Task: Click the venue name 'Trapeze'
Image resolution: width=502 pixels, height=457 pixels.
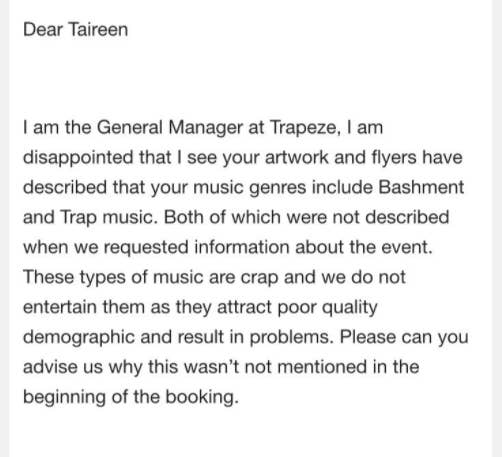Action: point(305,128)
